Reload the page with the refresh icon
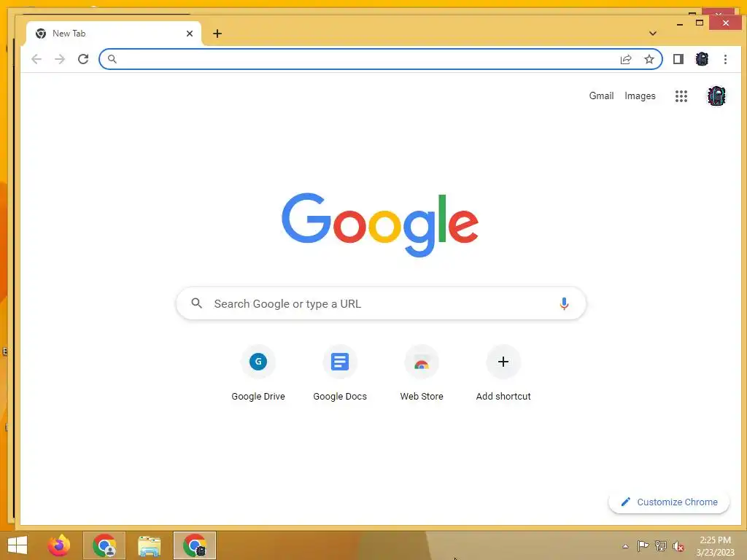Image resolution: width=747 pixels, height=560 pixels. point(83,59)
